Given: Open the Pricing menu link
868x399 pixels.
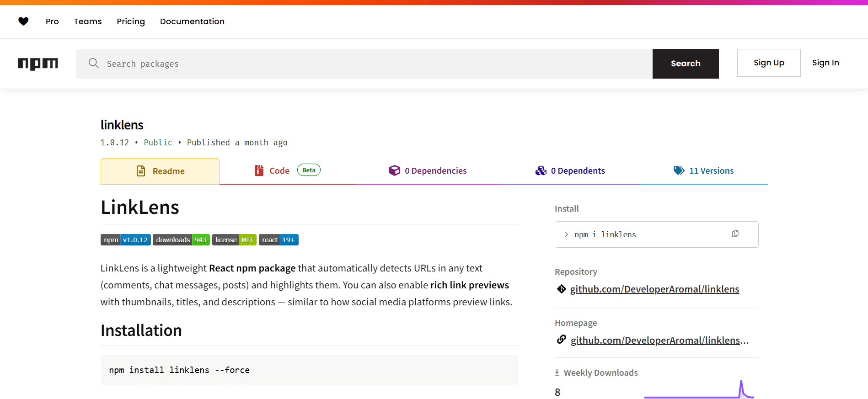Looking at the screenshot, I should (x=131, y=21).
